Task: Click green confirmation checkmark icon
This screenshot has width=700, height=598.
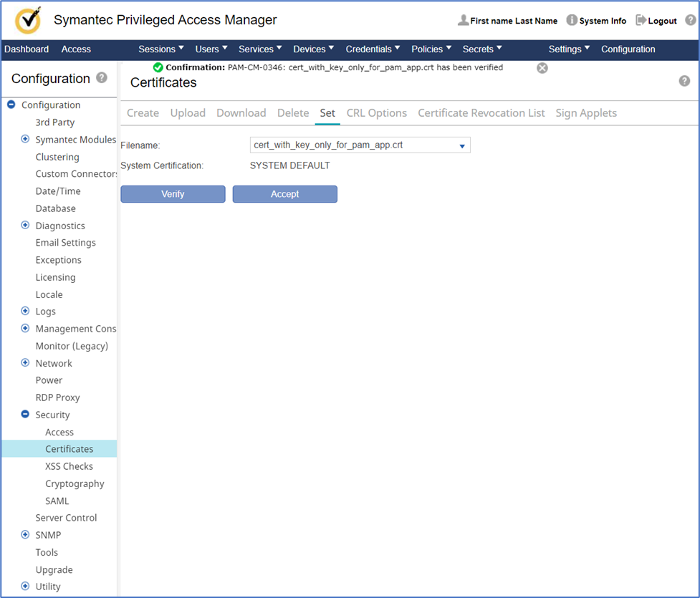Action: pos(158,67)
